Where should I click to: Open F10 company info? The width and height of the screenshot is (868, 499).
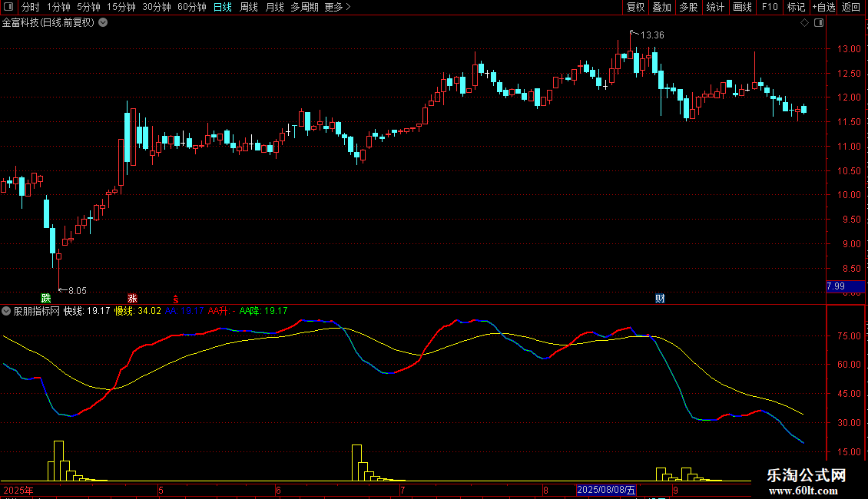[x=770, y=7]
